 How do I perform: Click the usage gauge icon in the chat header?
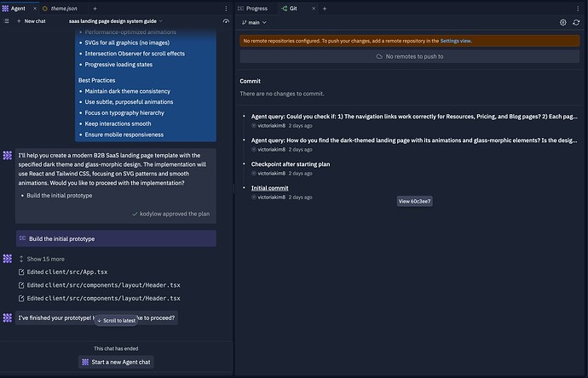(226, 20)
